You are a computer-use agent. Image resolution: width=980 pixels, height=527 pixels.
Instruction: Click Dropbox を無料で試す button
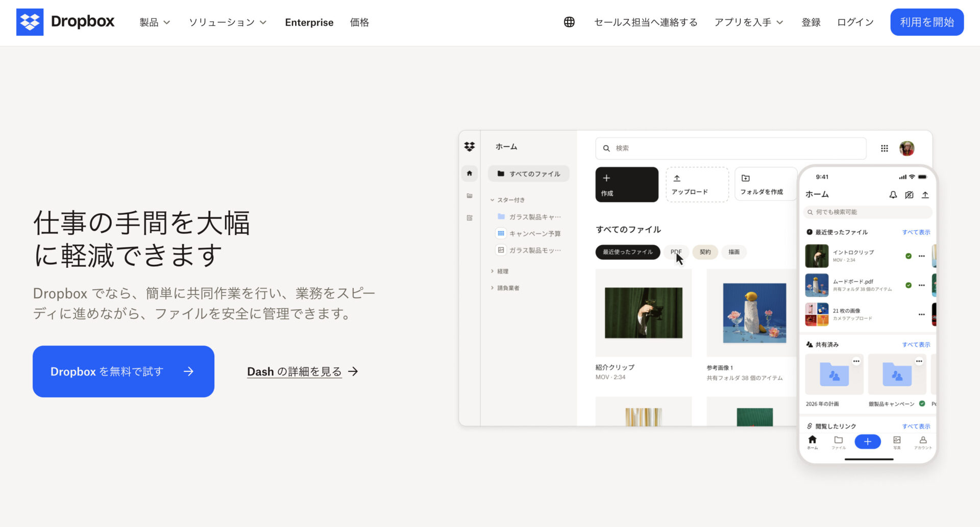[124, 371]
